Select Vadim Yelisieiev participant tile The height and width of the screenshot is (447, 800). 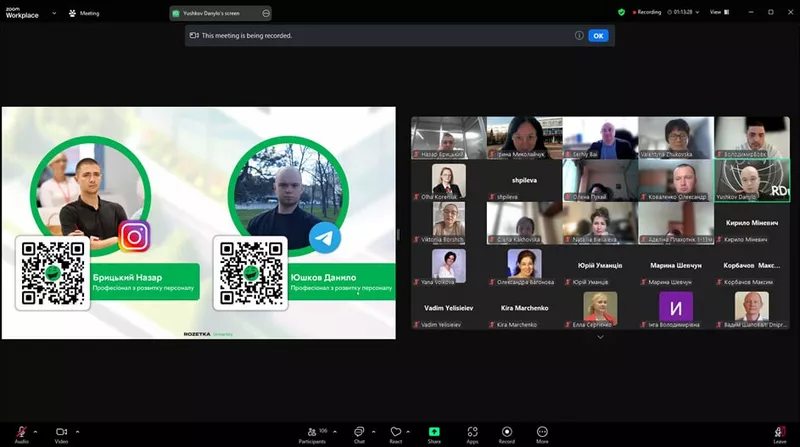click(448, 308)
